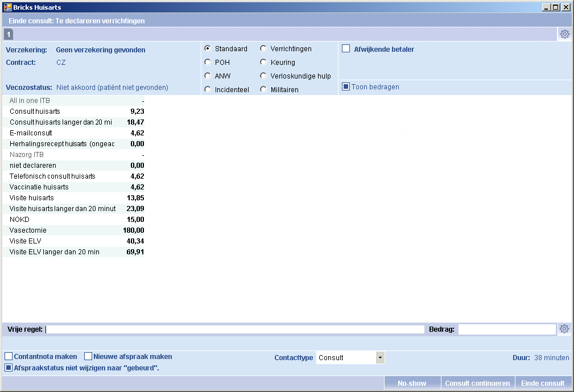Screen dimensions: 574x392
Task: Click the Bricks Huisarts app icon in title bar
Action: coord(7,7)
